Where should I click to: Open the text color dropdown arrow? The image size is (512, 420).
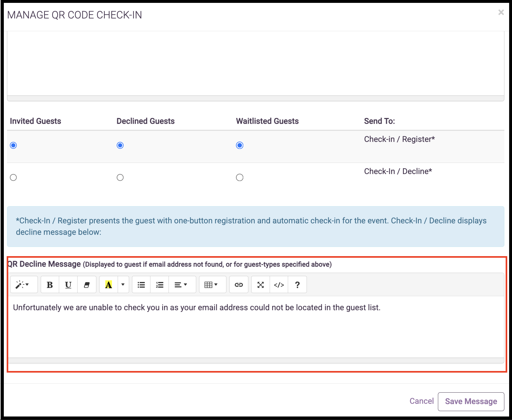pos(123,284)
